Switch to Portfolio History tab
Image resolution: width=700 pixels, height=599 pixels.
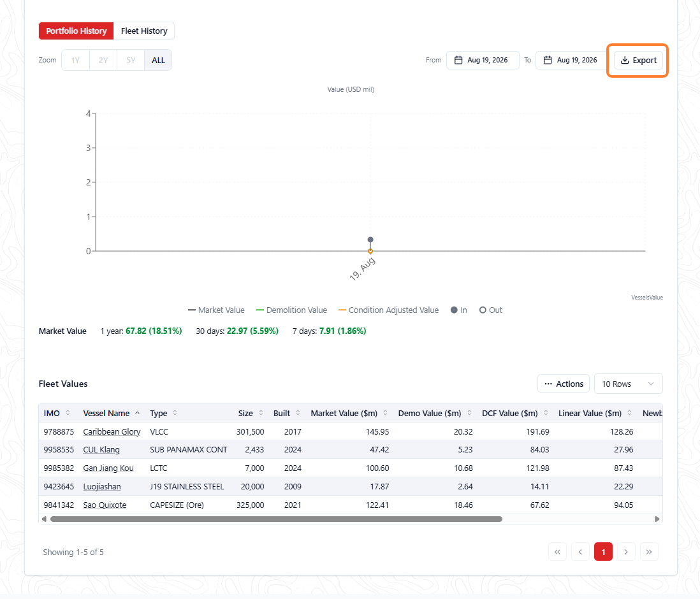(x=77, y=31)
